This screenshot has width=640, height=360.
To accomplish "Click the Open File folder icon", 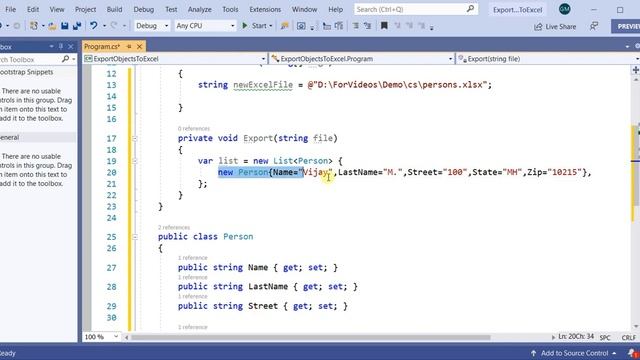I will click(x=52, y=26).
